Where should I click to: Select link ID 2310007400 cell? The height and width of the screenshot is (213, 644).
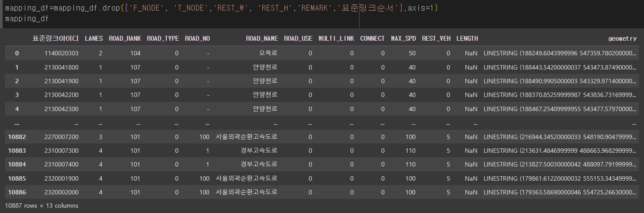tap(61, 165)
